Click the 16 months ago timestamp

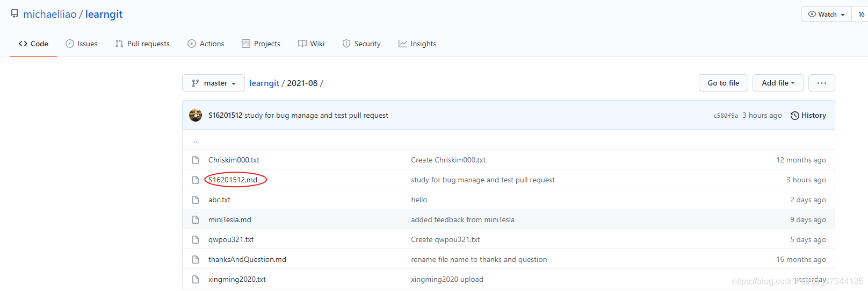point(801,259)
